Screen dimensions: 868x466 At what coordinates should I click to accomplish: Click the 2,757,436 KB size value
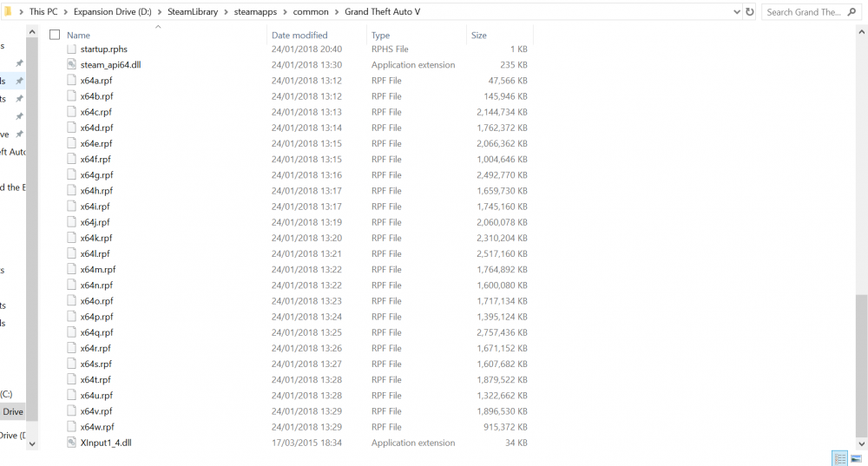point(502,332)
